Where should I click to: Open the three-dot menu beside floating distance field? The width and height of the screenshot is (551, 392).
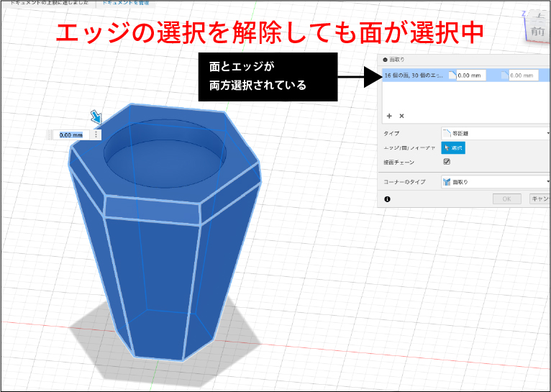point(96,135)
